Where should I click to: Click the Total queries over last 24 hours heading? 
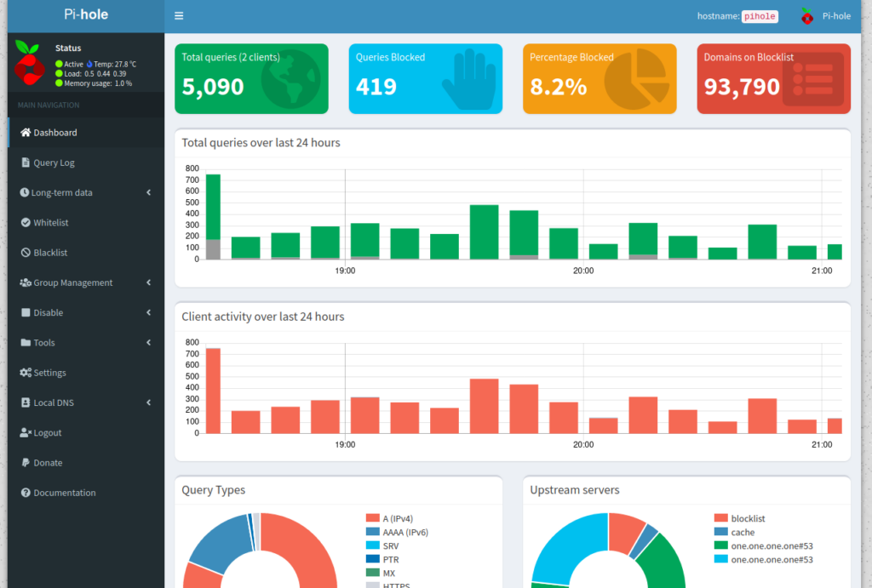click(261, 143)
